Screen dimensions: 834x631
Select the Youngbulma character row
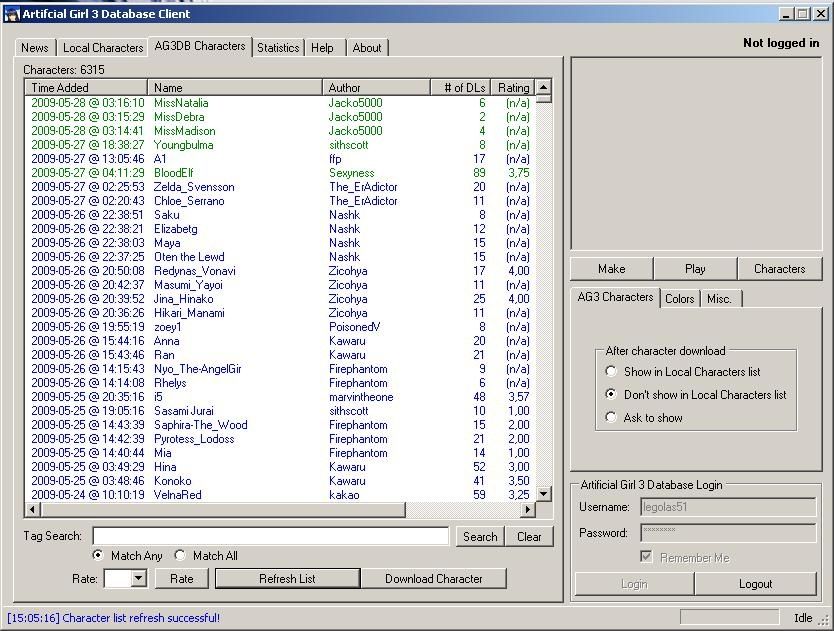click(x=280, y=145)
